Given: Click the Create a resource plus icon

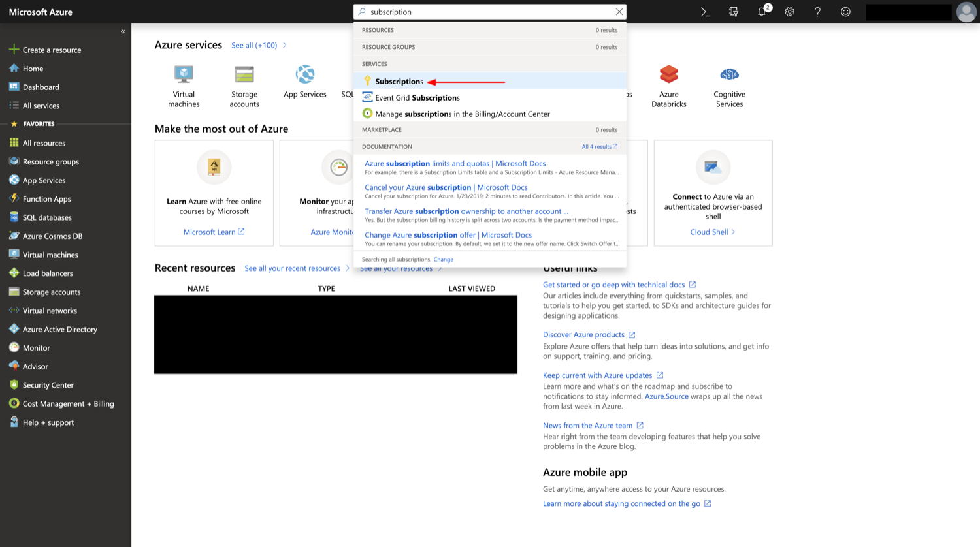Looking at the screenshot, I should pos(14,50).
